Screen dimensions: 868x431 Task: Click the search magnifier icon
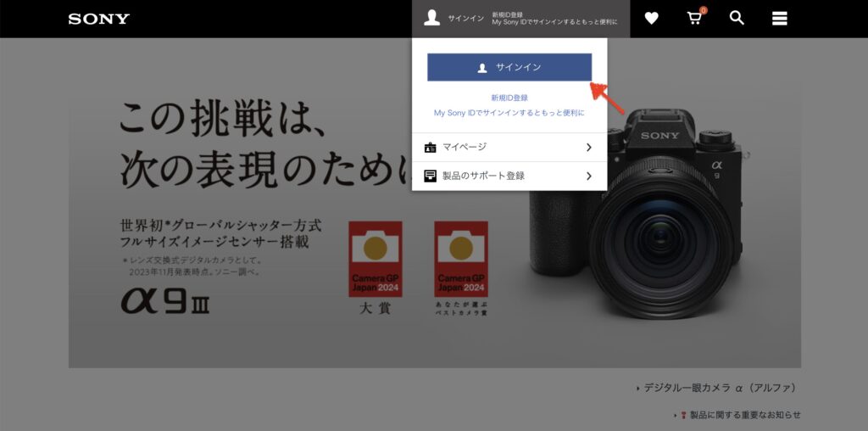pos(737,18)
